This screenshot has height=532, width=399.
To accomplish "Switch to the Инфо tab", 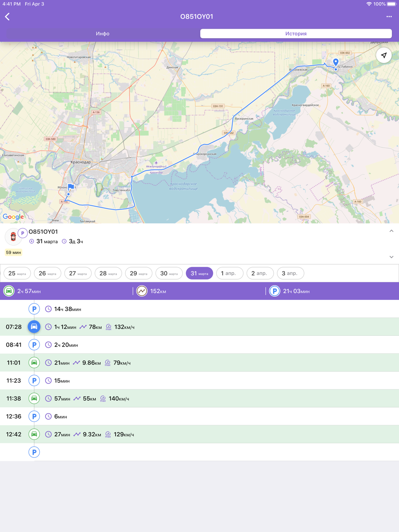I will (103, 33).
